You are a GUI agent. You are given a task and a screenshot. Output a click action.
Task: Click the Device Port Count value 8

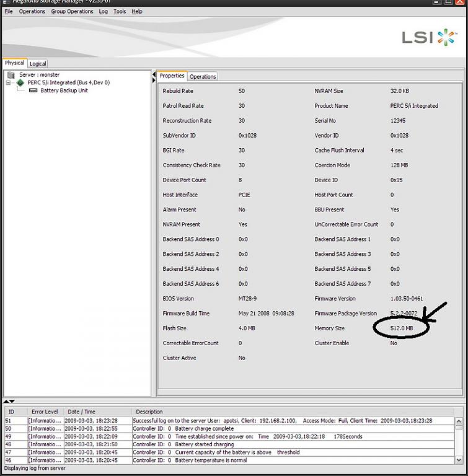[x=241, y=180]
